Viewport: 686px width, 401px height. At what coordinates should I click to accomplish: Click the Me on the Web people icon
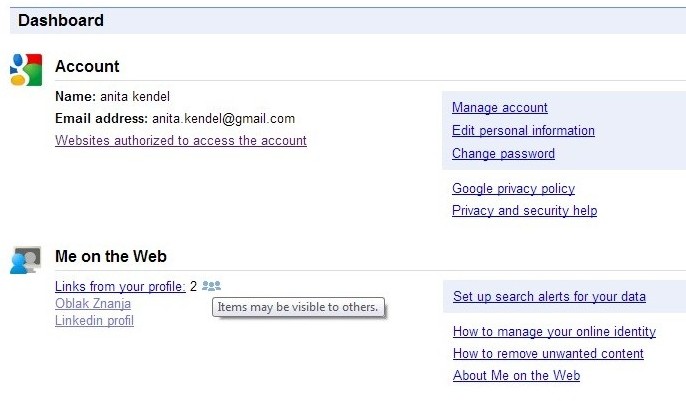pos(25,260)
